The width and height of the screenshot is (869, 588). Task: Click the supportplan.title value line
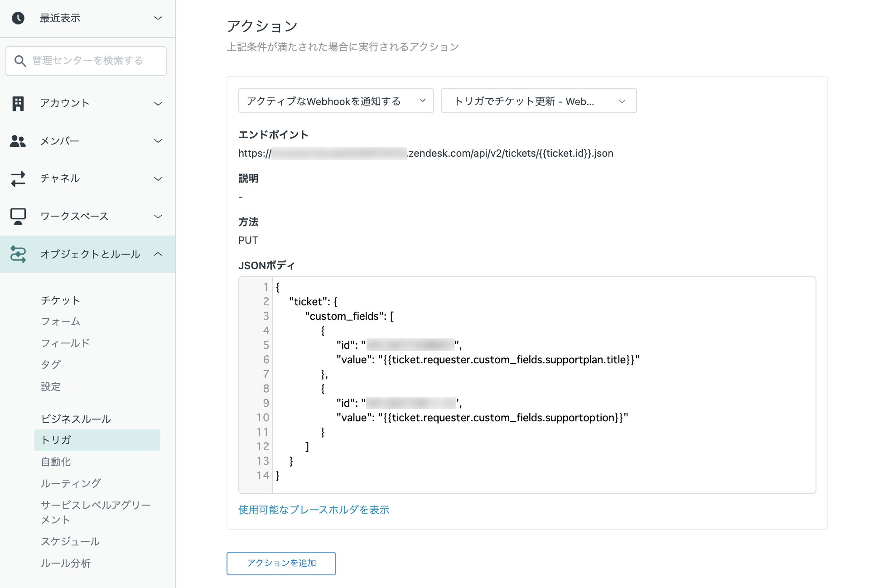pyautogui.click(x=488, y=360)
